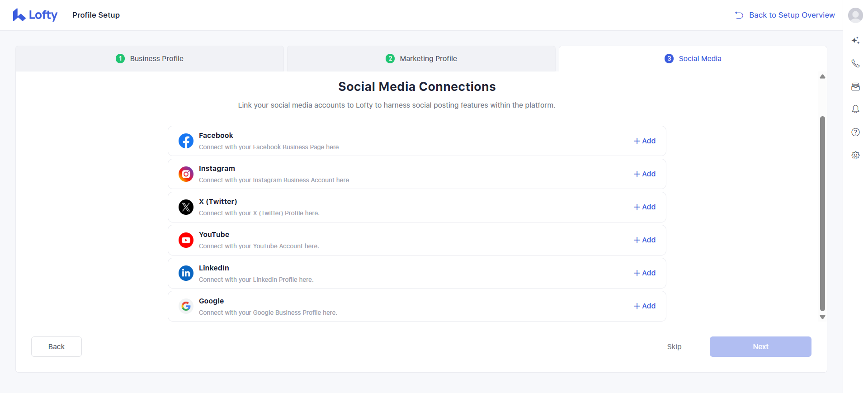Switch to the Marketing Profile tab
868x393 pixels.
[421, 58]
